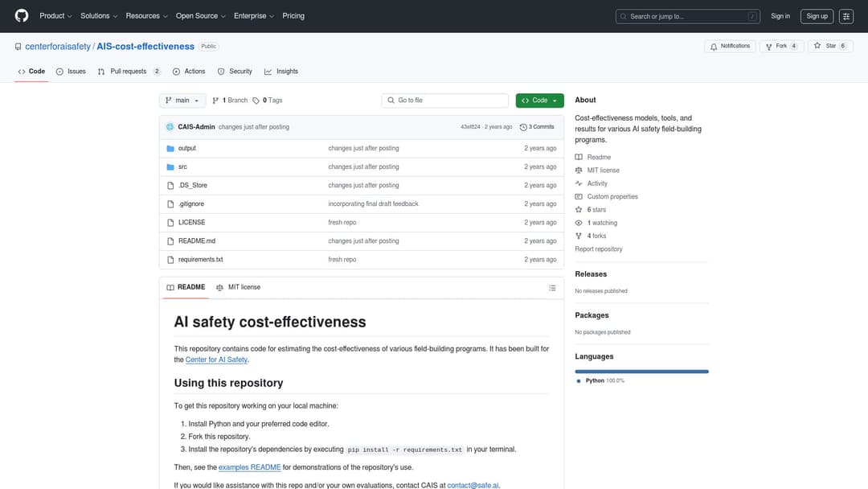This screenshot has width=868, height=489.
Task: Click the file icon next to requirements.txt
Action: tap(170, 260)
